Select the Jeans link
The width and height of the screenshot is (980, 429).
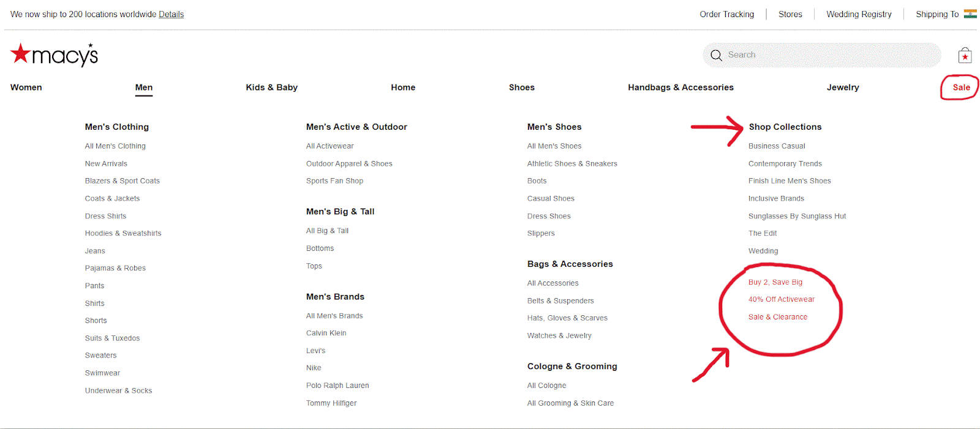95,251
